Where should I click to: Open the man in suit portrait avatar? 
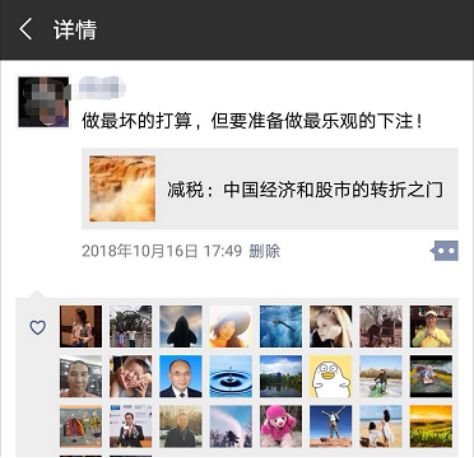coord(181,376)
